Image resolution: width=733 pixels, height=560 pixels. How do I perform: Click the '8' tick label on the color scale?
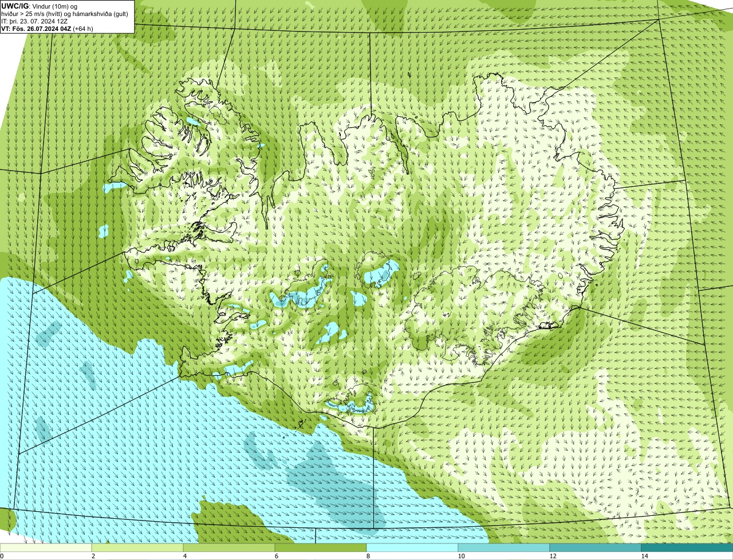(368, 556)
